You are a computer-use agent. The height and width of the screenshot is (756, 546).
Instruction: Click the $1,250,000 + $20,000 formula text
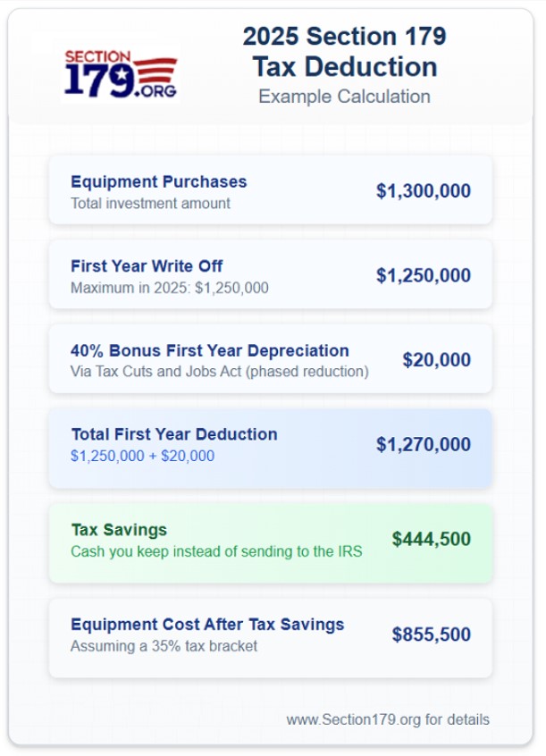click(x=142, y=456)
